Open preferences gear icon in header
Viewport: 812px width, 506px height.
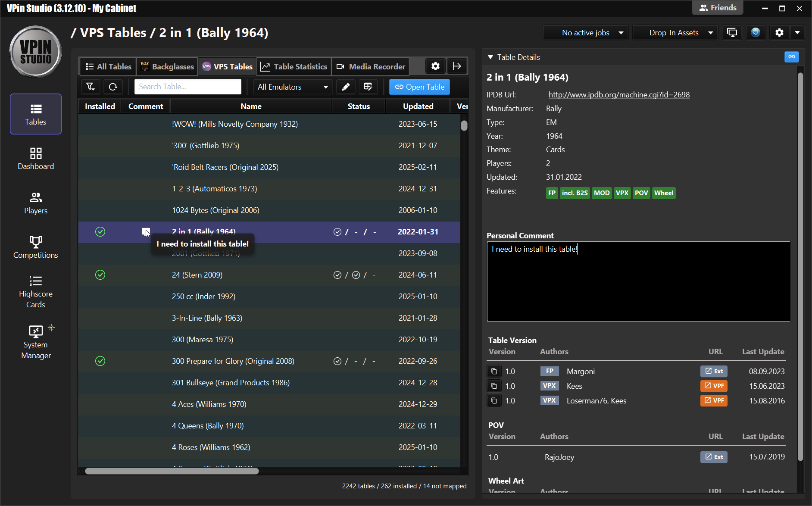(779, 33)
